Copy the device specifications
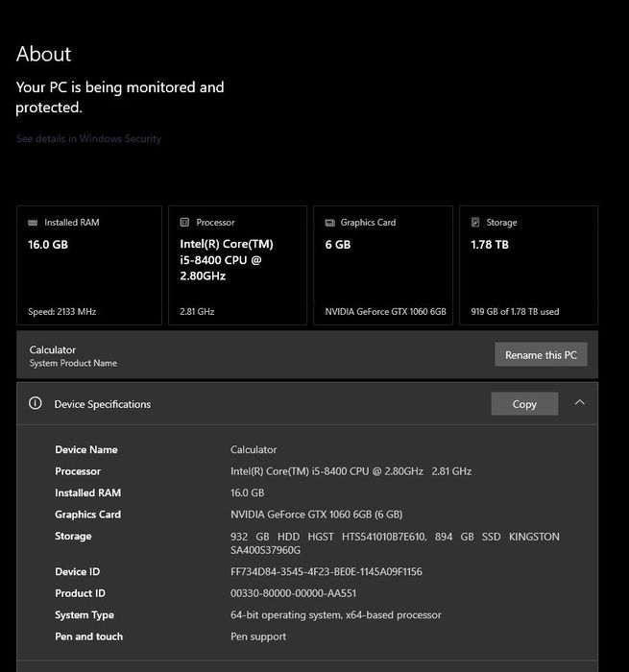The image size is (629, 672). click(524, 404)
